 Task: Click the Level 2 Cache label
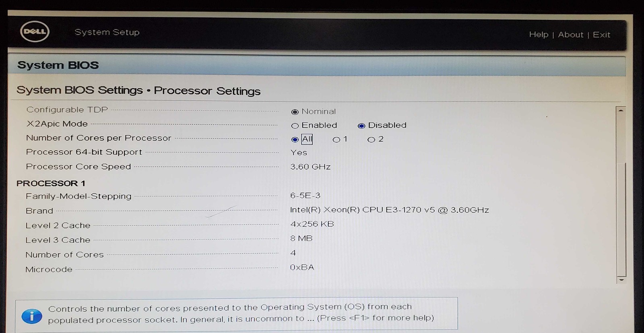click(58, 225)
